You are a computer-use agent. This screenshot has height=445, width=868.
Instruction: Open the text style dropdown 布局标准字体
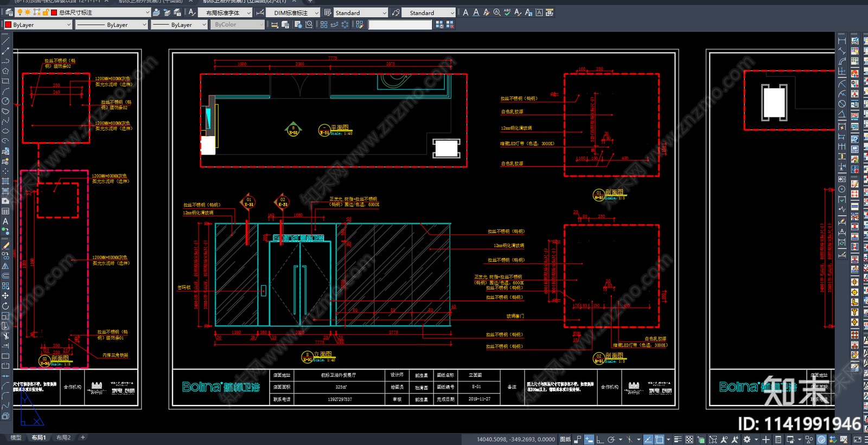[x=225, y=12]
